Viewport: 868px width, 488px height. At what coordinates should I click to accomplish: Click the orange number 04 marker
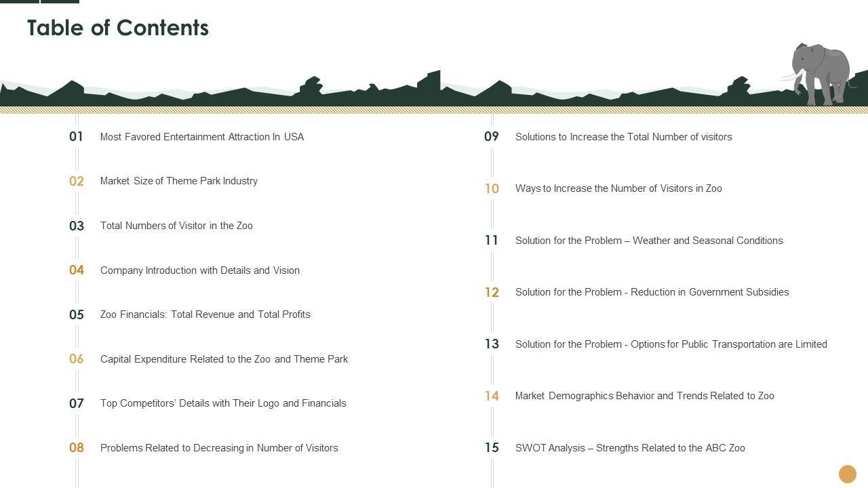tap(77, 270)
